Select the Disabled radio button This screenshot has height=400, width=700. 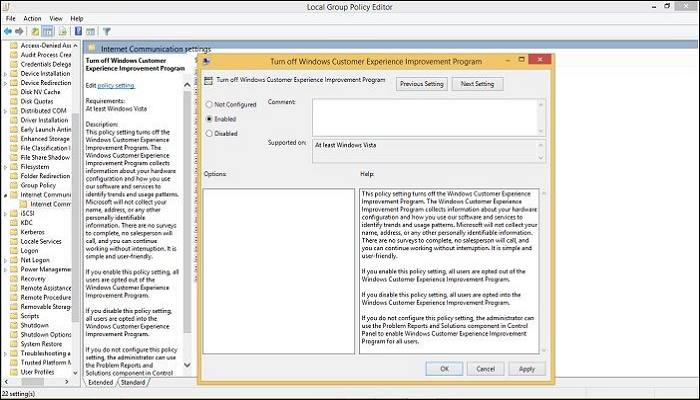coord(208,132)
